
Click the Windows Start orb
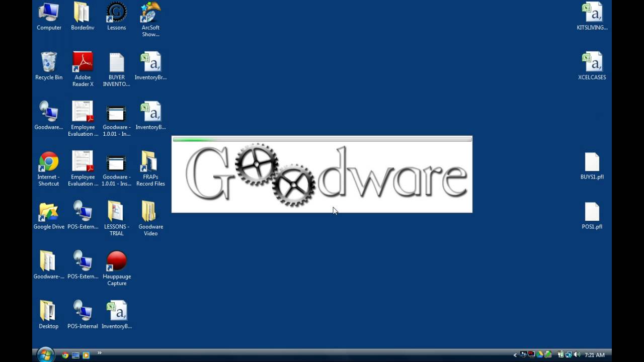[x=45, y=354]
